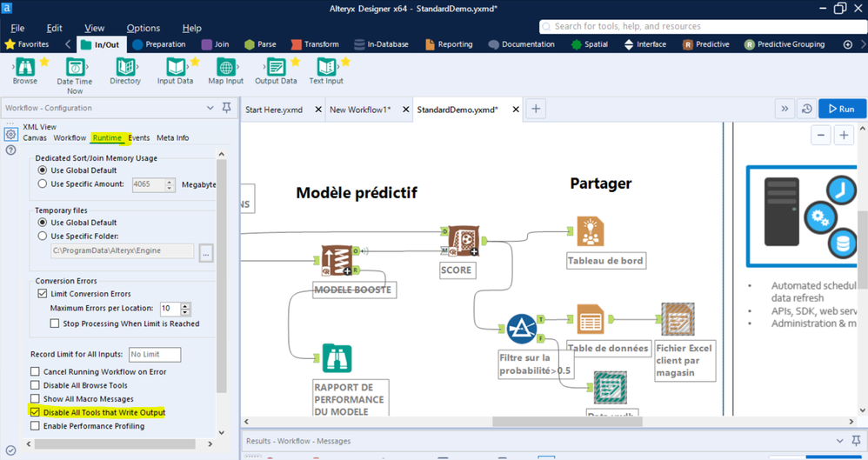
Task: Enable Cancel Running Workflow on Error
Action: pyautogui.click(x=35, y=371)
